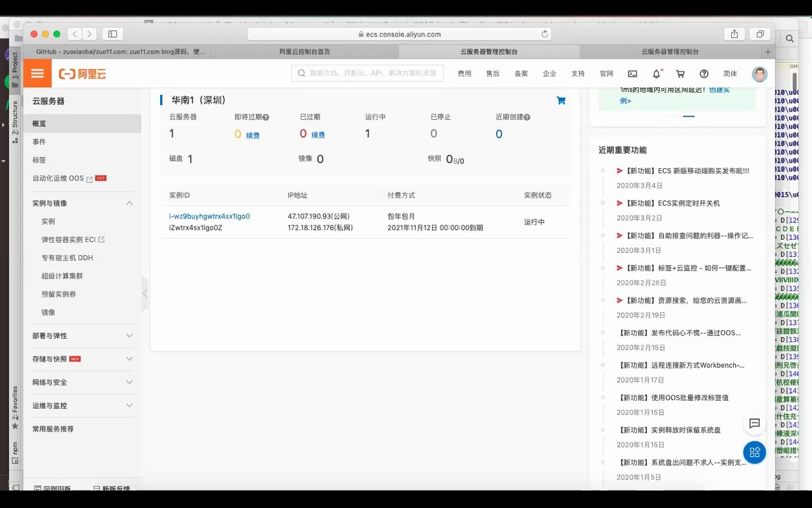
Task: Open the Aliyun hamburger menu
Action: 37,73
